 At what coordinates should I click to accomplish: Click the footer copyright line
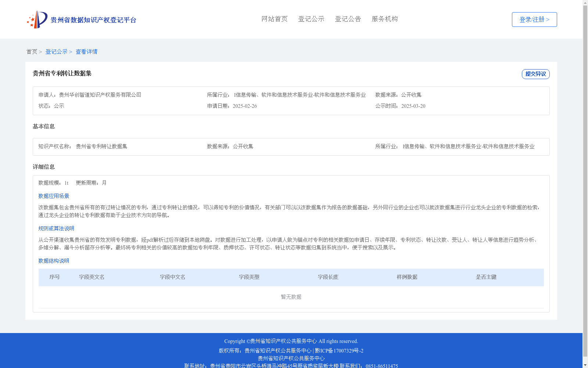[291, 342]
